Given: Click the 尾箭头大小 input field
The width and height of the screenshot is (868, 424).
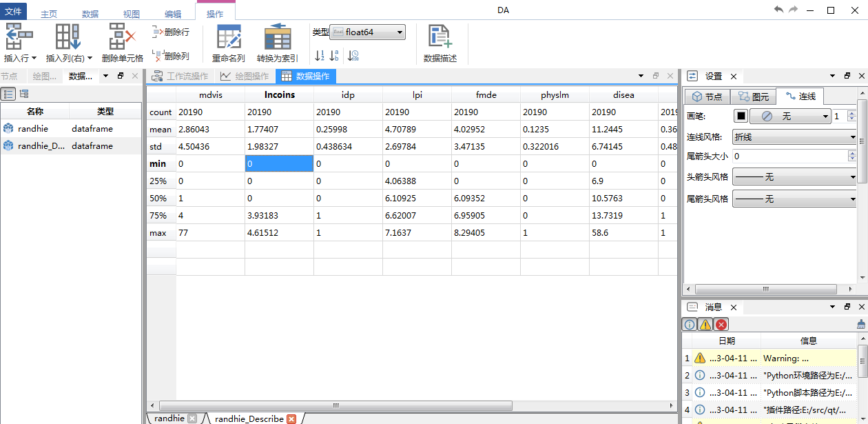Looking at the screenshot, I should pyautogui.click(x=789, y=157).
